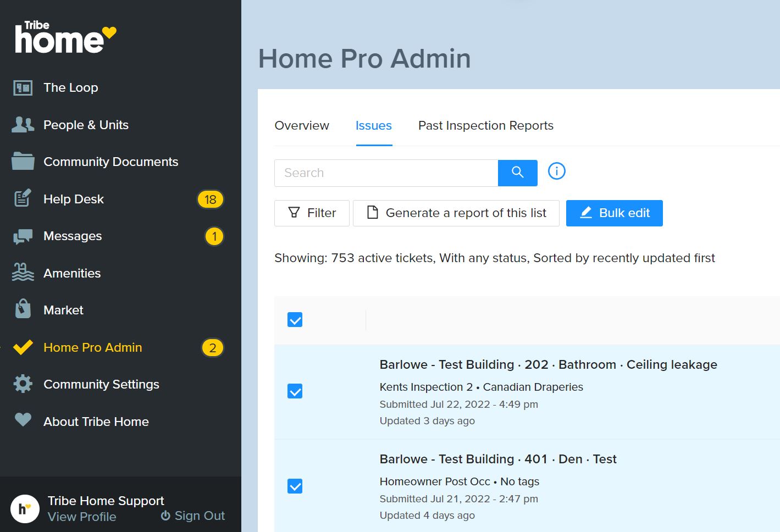The image size is (780, 532).
Task: Open Messages from the sidebar
Action: (x=73, y=236)
